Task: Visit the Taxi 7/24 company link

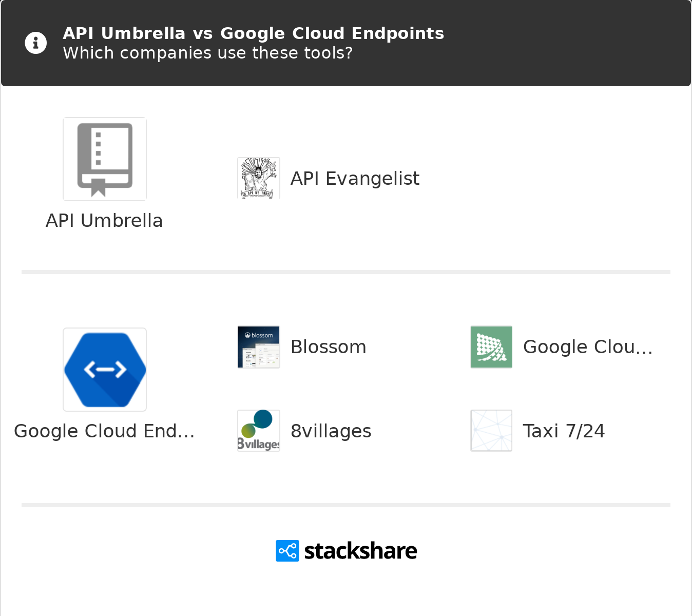Action: pyautogui.click(x=564, y=431)
